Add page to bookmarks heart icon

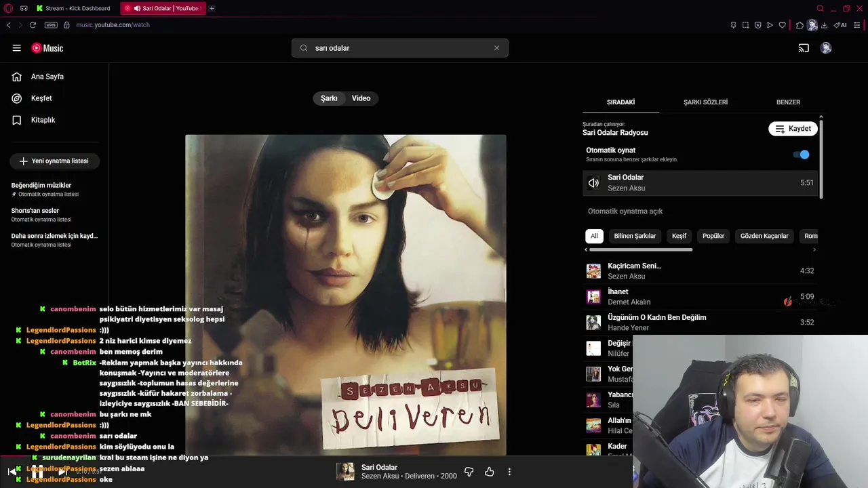782,25
